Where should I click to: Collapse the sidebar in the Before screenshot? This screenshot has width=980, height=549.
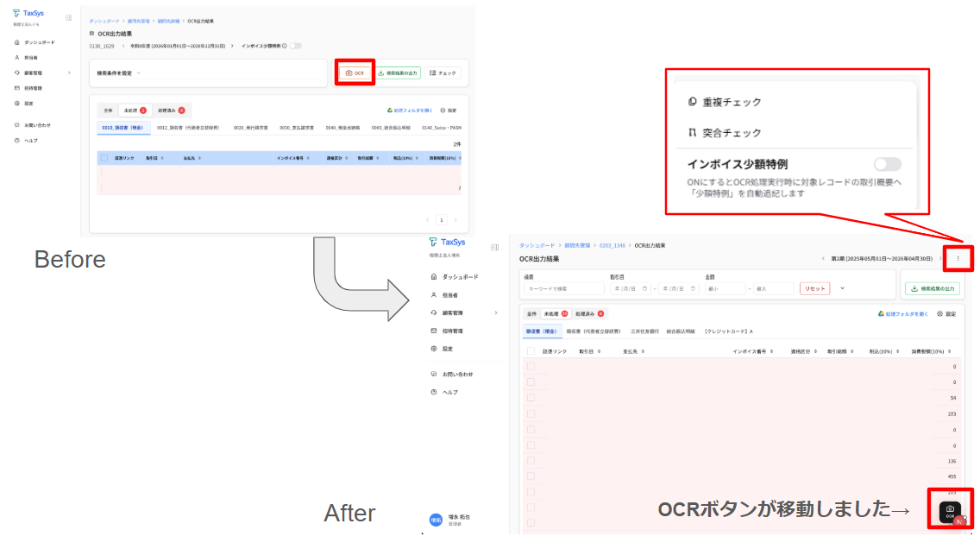(69, 17)
